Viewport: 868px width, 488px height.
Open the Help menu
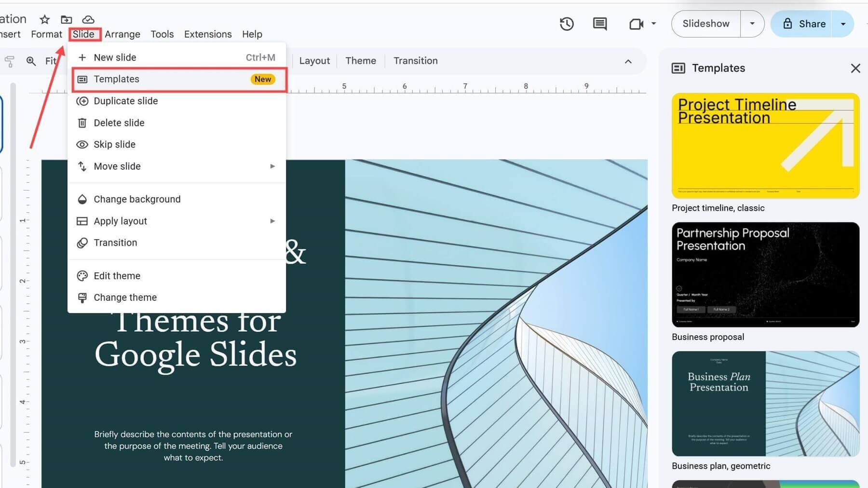click(252, 34)
